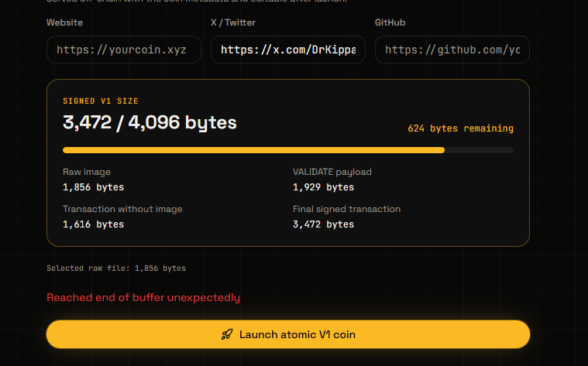Click the 'Final signed transaction' label
Screen dimensions: 588x366
[x=346, y=209]
